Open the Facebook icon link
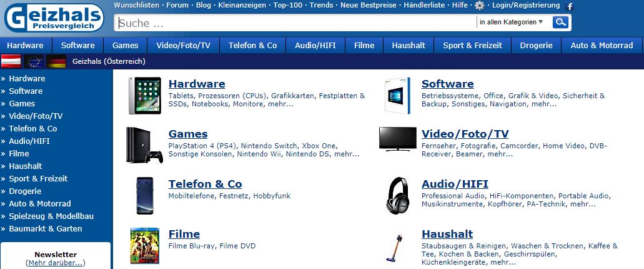644x269 pixels. coord(569,6)
